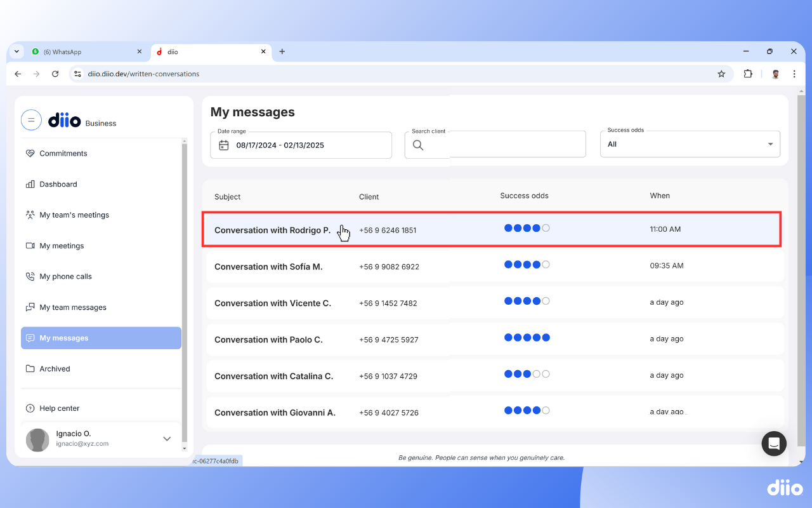Close the WhatsApp tab
This screenshot has width=812, height=508.
(x=140, y=51)
